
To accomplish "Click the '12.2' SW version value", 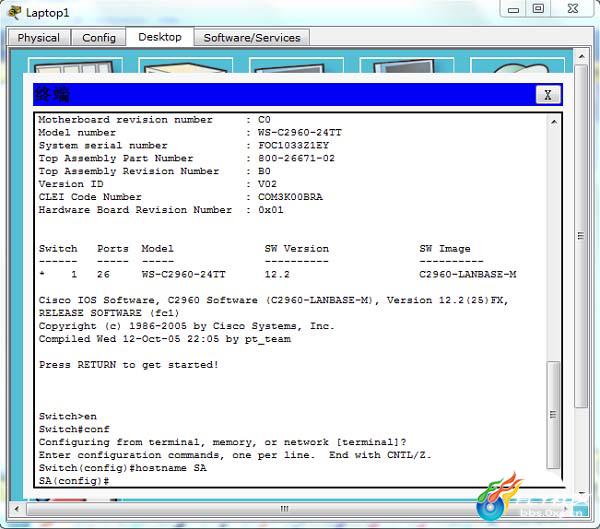I will coord(277,274).
